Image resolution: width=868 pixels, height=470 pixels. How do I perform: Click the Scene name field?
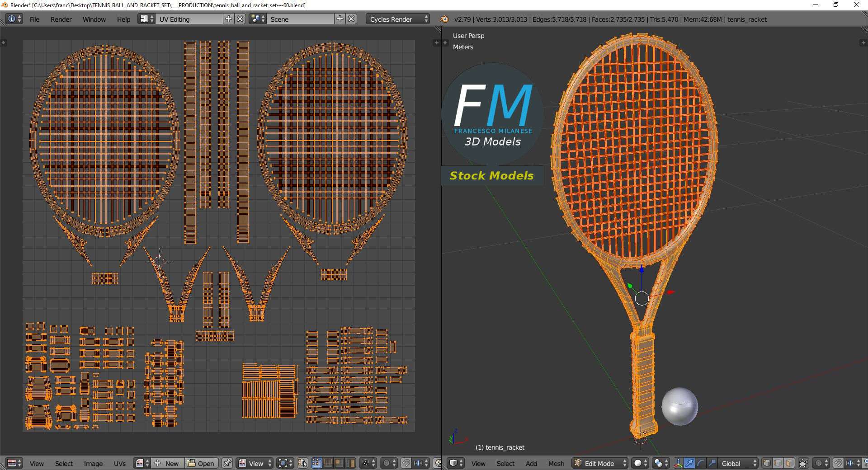point(301,19)
